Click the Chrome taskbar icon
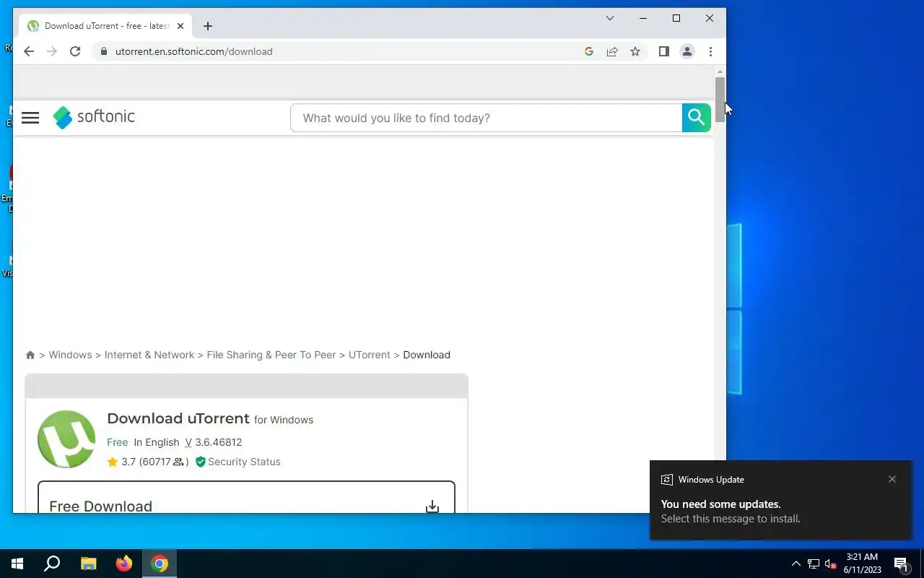 click(160, 564)
